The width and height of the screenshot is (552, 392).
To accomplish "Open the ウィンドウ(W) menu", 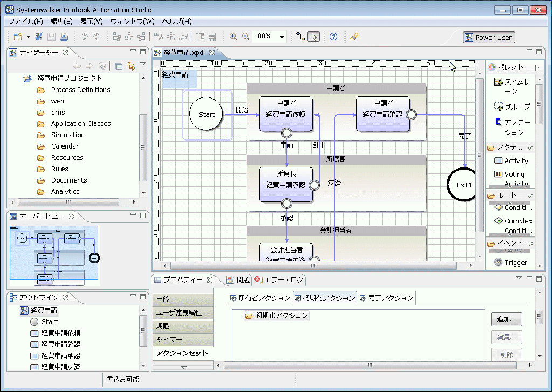I will [x=133, y=22].
